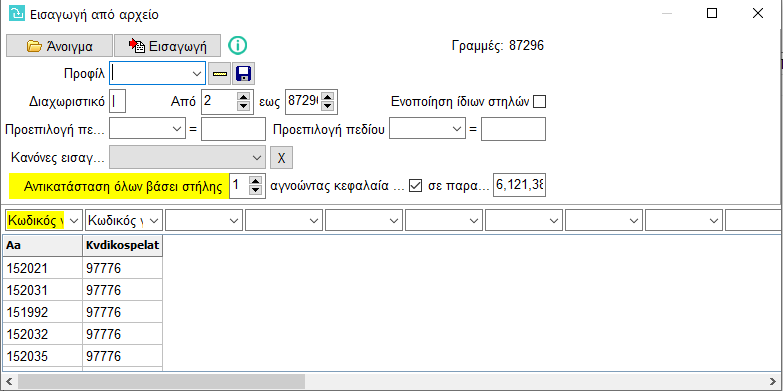Select cell 151992
Viewport: 783px width, 391px height.
coord(42,312)
